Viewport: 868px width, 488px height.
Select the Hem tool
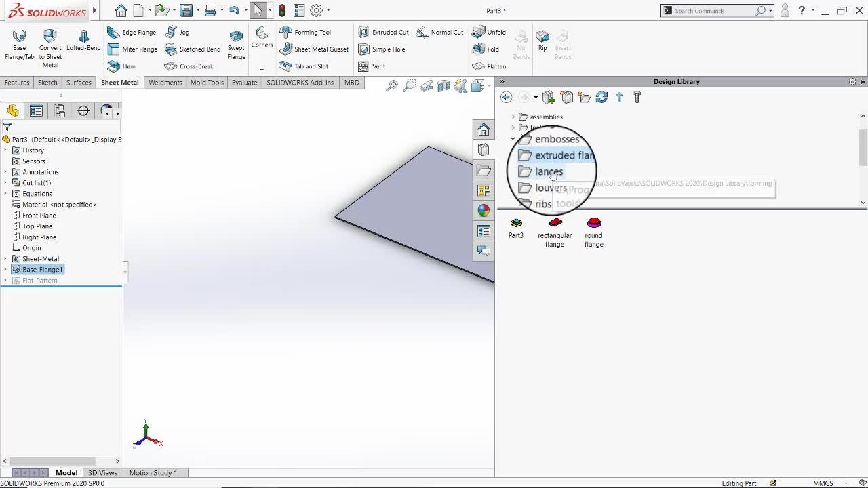tap(121, 66)
